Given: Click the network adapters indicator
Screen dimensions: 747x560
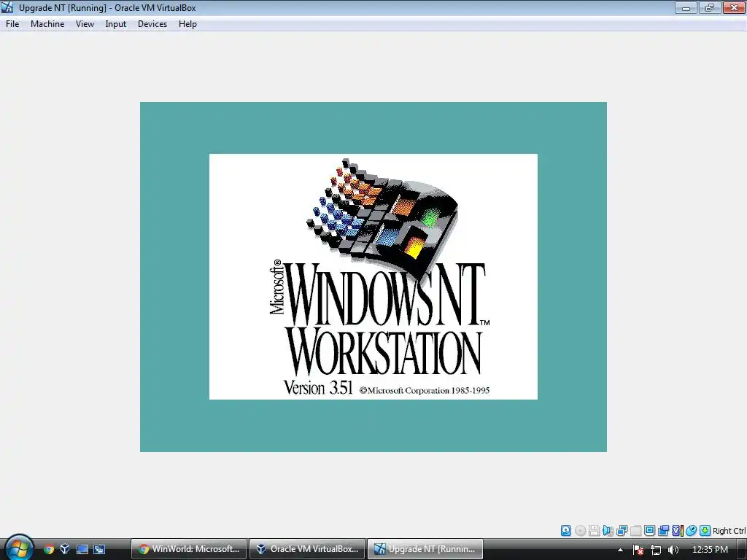Looking at the screenshot, I should 622,531.
